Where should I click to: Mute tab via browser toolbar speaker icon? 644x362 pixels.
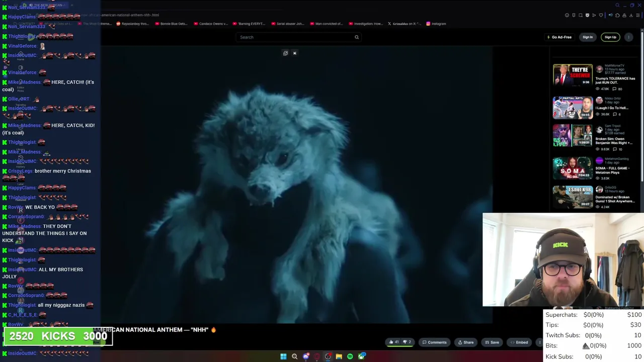tap(610, 15)
